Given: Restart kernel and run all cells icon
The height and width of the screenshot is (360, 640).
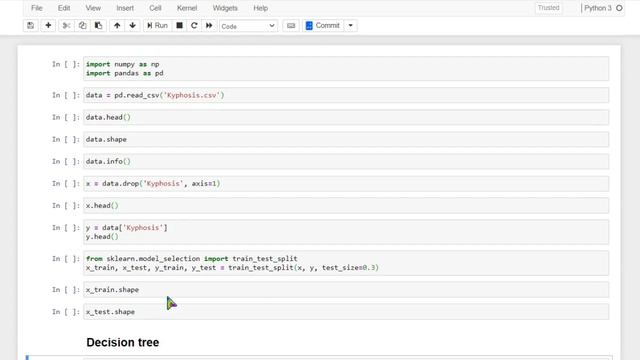Looking at the screenshot, I should tap(209, 26).
